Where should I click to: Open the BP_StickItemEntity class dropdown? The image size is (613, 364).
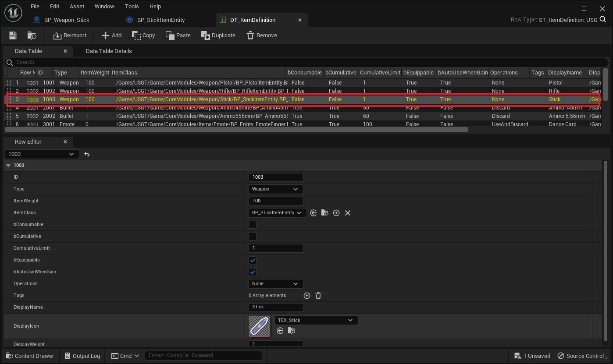(278, 213)
